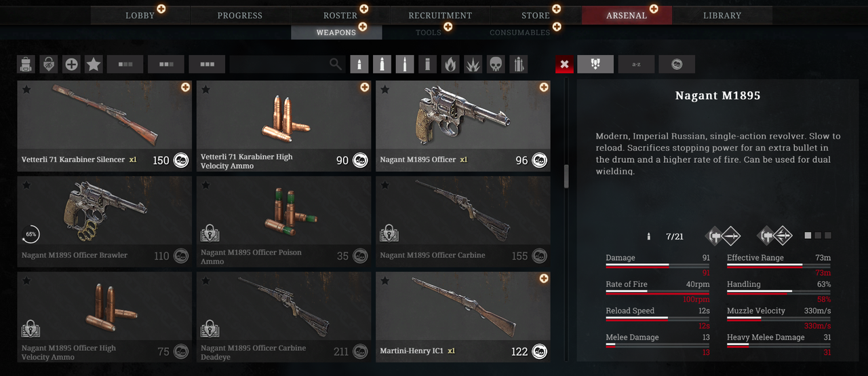
Task: Toggle the favorites star filter
Action: (94, 64)
